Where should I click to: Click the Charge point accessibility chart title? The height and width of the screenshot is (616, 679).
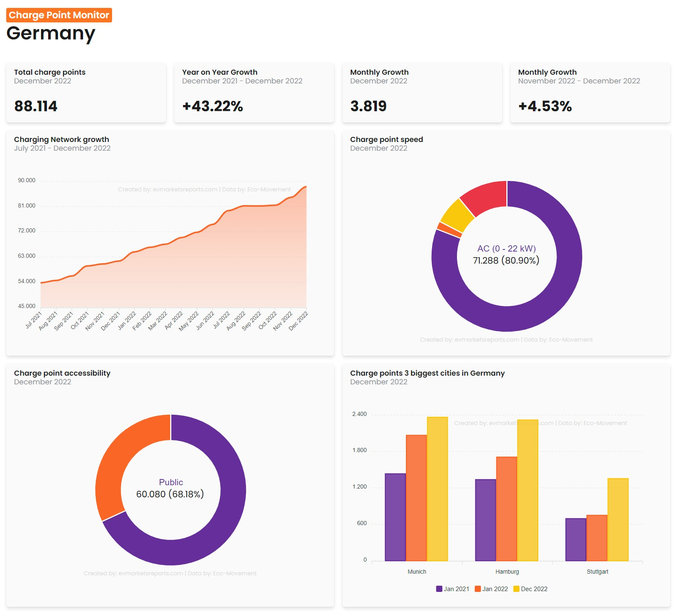[x=62, y=373]
